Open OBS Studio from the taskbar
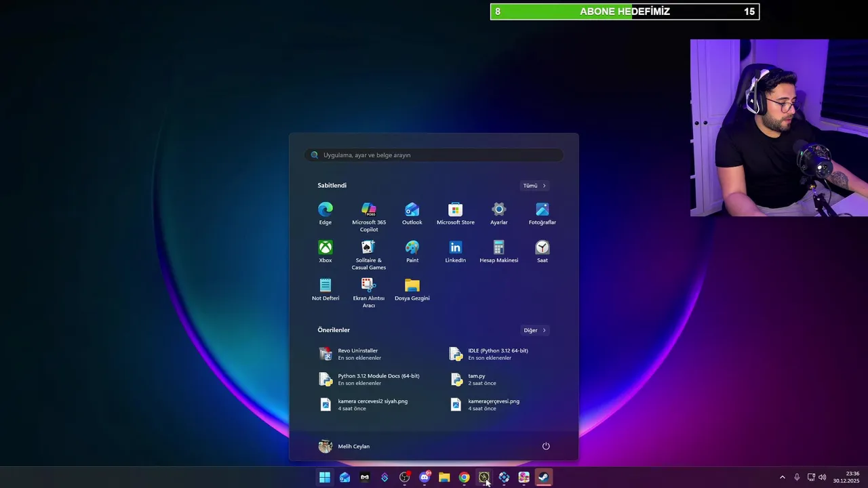The image size is (868, 488). [x=405, y=477]
